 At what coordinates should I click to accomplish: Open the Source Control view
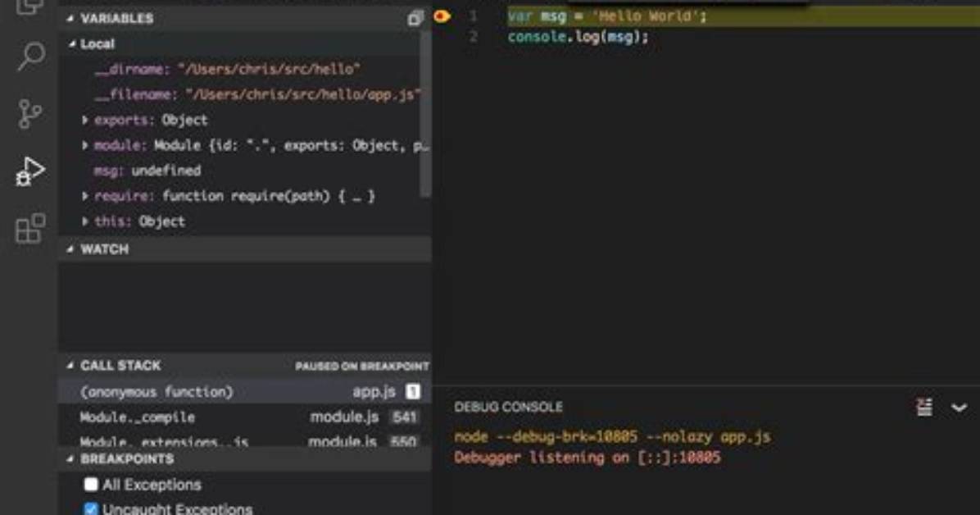click(29, 114)
